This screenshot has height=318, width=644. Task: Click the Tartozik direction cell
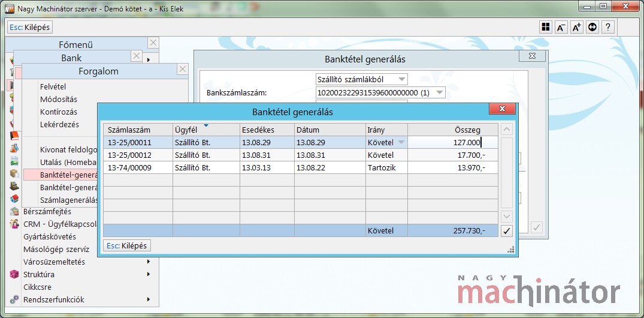coord(386,168)
